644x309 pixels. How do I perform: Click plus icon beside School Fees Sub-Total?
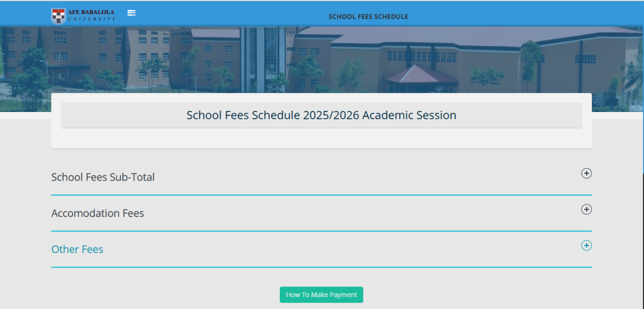586,173
